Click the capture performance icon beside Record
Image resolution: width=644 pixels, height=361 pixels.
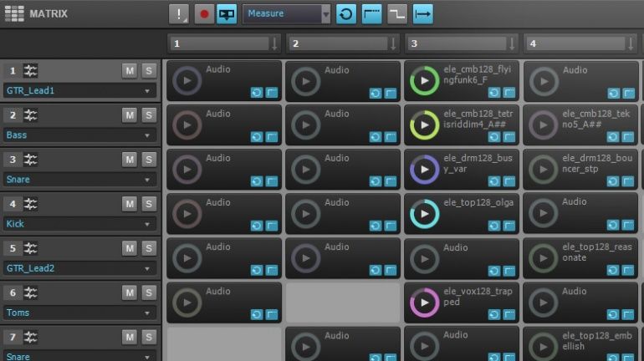point(227,13)
